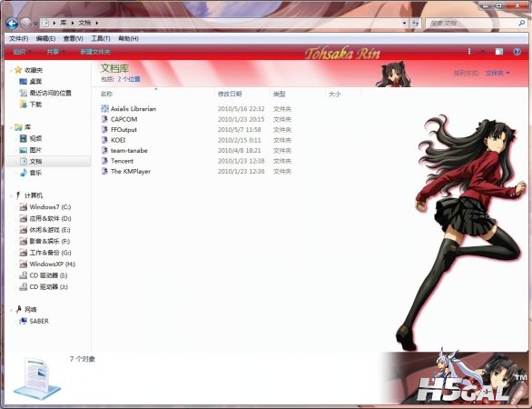Open the 排列方式 文件夹 dropdown

click(x=498, y=73)
